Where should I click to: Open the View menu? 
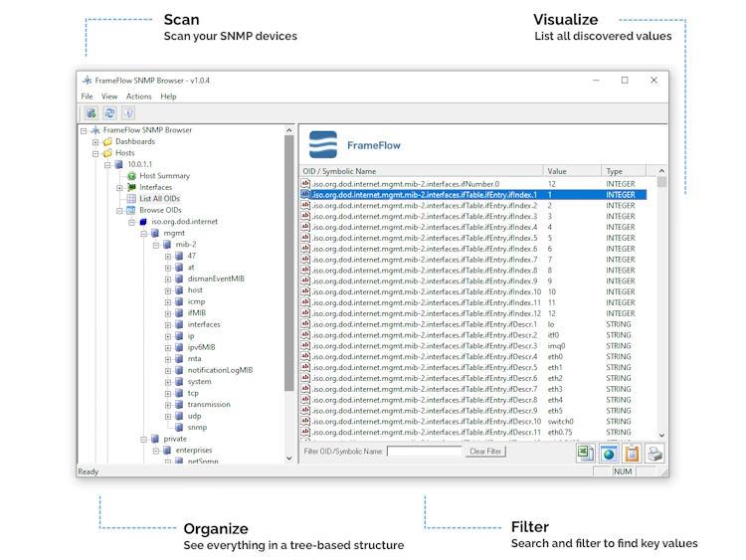[x=109, y=96]
